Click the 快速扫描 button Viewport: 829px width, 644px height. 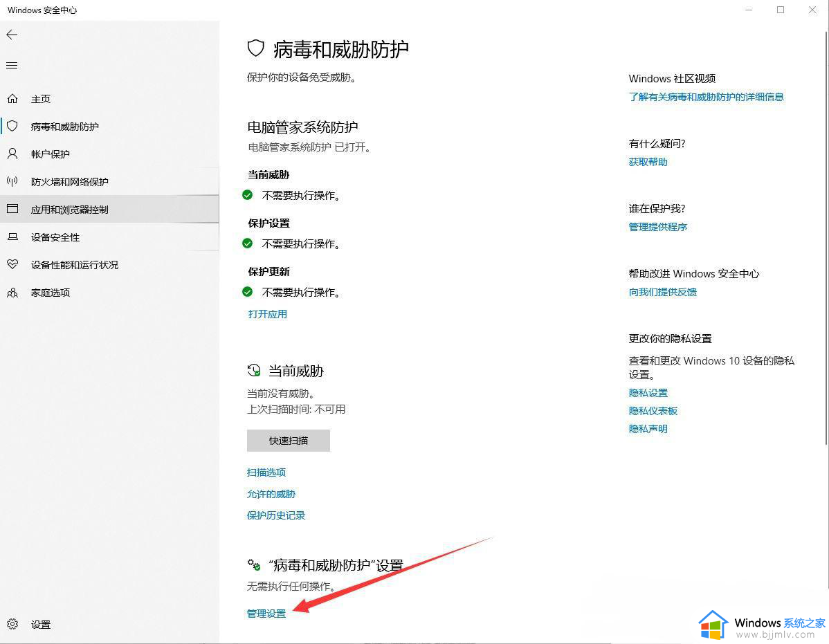tap(288, 441)
